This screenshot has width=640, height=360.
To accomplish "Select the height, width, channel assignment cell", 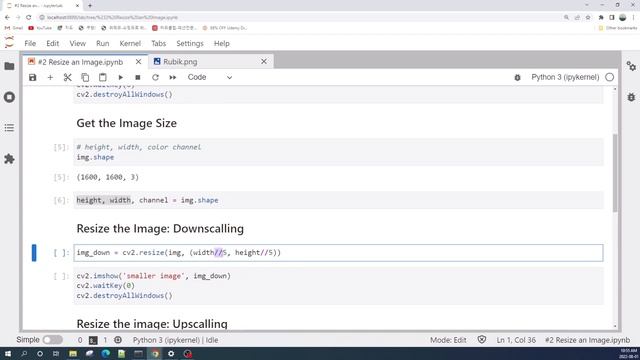I will point(338,200).
